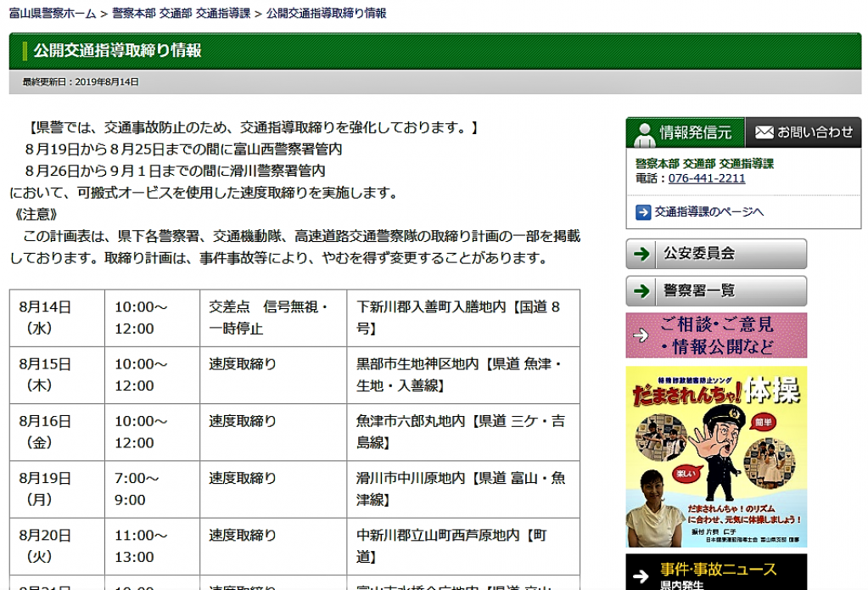868x590 pixels.
Task: Click the green arrow icon on 警察署一覧
Action: [643, 291]
